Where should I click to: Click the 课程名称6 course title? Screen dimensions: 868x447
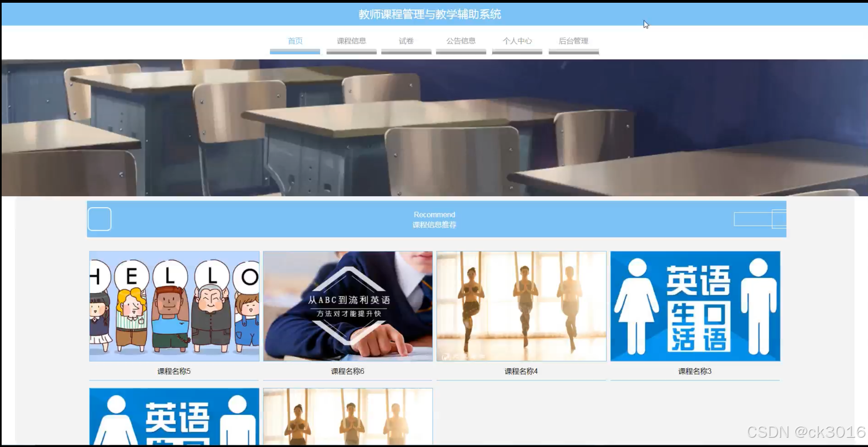(347, 371)
